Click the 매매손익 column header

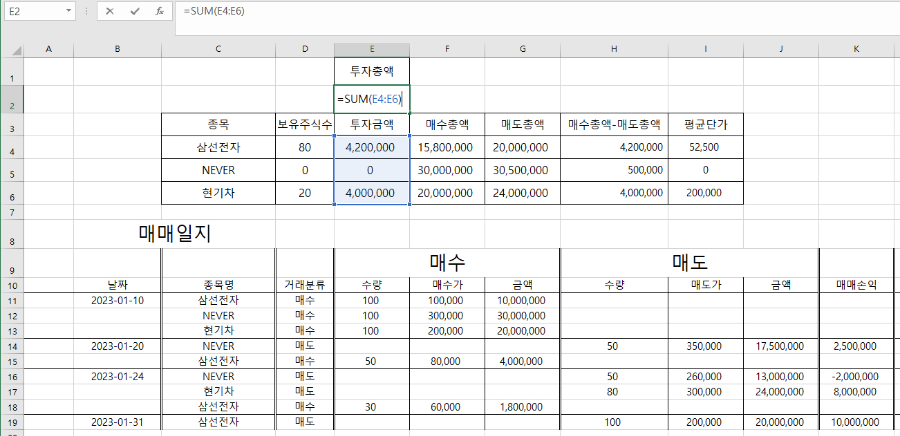click(x=856, y=285)
